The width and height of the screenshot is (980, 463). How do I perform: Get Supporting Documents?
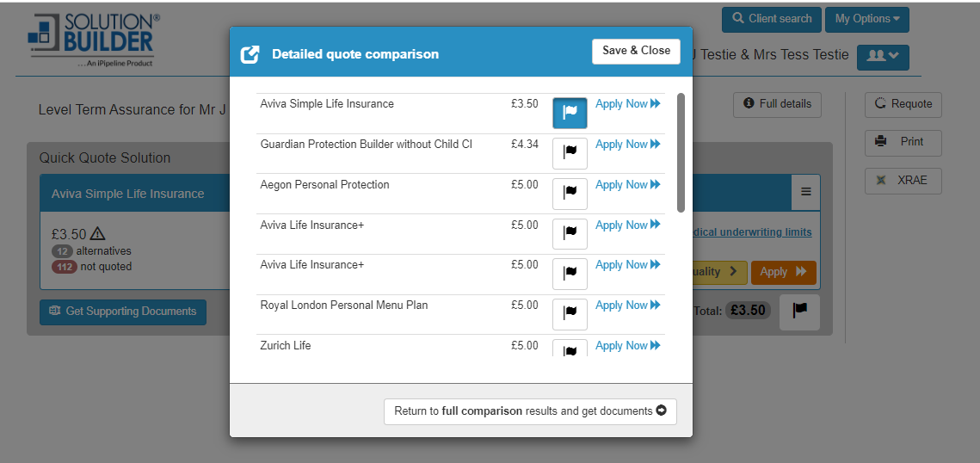coord(123,312)
